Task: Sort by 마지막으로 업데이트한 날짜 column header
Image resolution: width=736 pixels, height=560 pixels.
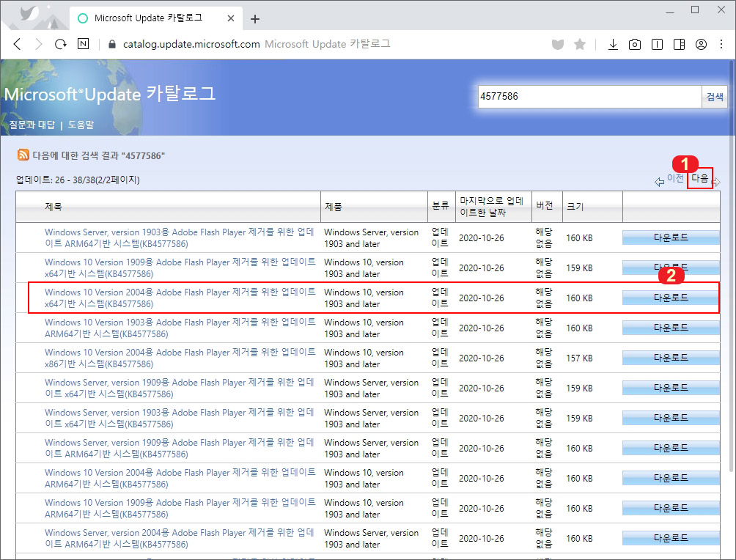Action: (491, 207)
